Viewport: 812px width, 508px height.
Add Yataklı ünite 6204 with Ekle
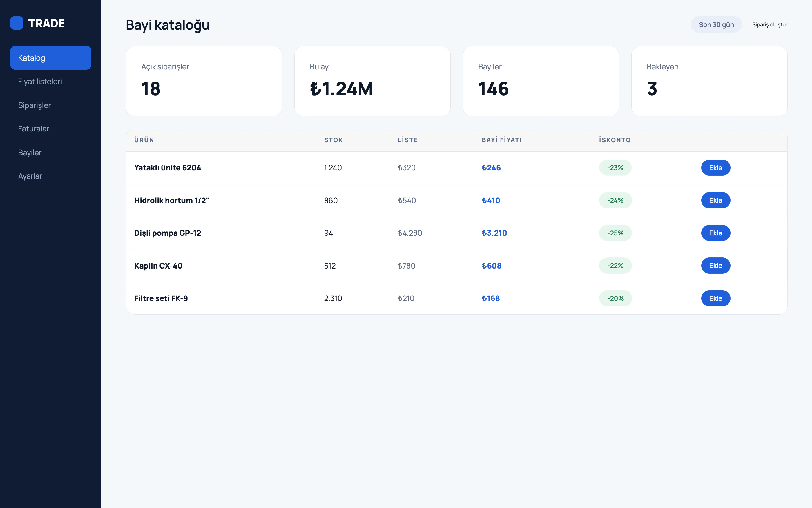tap(715, 168)
